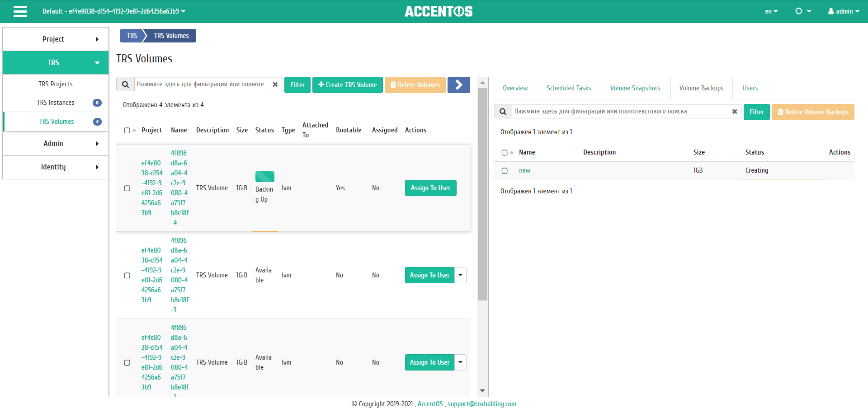Screen dimensions: 868x408
Task: Switch to the Volume Snapshots tab
Action: click(x=635, y=88)
